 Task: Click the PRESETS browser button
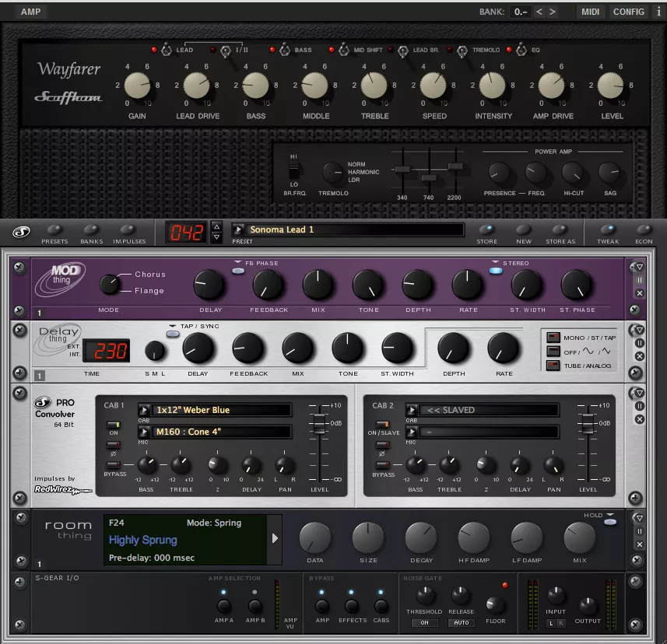54,230
